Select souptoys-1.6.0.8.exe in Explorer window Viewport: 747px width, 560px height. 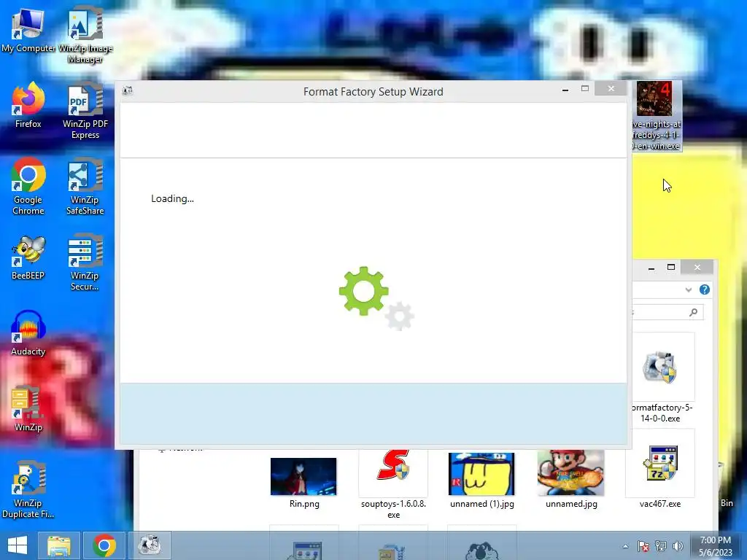[393, 483]
